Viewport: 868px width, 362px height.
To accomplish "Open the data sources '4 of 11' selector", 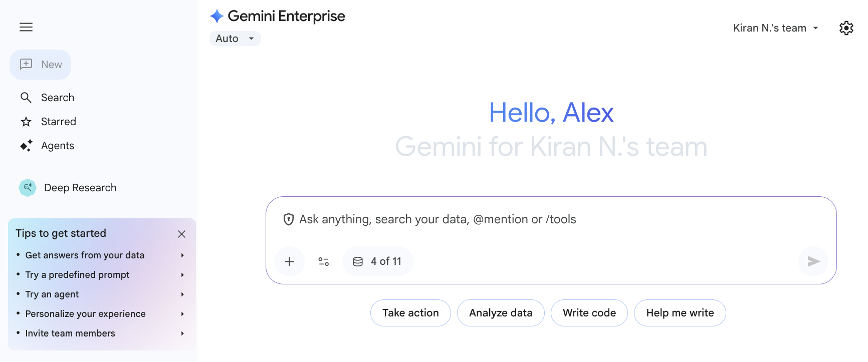I will [x=377, y=261].
